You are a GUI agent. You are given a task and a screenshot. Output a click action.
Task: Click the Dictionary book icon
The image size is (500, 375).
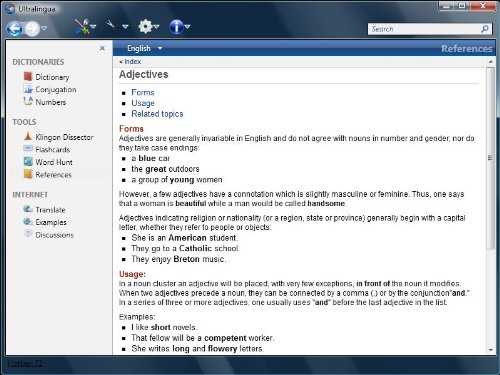(x=28, y=76)
